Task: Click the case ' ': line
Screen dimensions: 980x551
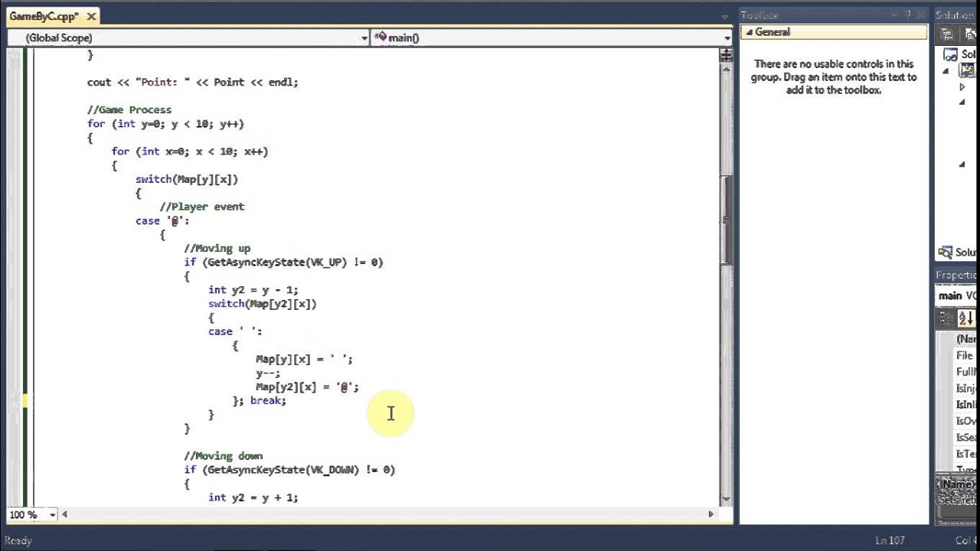Action: [235, 331]
